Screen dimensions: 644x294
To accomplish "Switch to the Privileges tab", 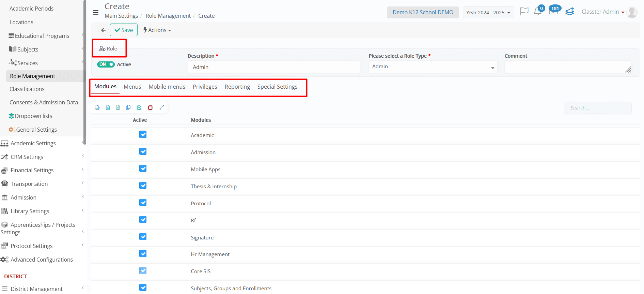I will 205,87.
